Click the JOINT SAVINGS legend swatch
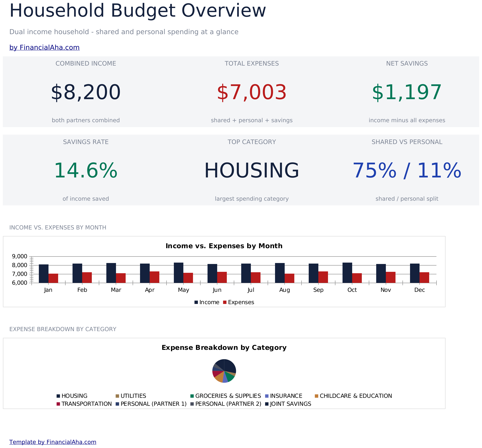 pos(267,404)
